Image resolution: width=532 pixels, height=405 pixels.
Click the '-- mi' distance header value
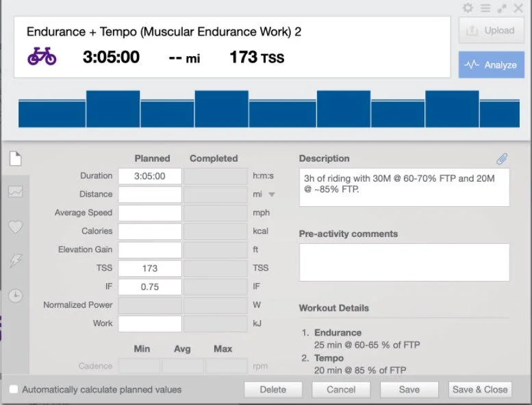point(184,58)
